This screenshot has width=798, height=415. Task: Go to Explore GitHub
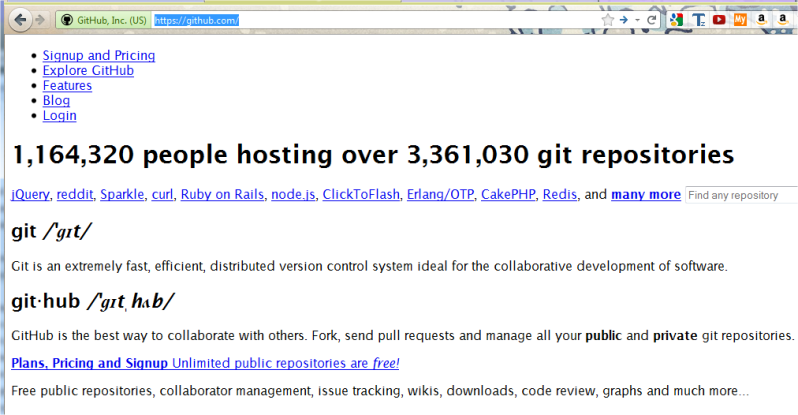(88, 70)
